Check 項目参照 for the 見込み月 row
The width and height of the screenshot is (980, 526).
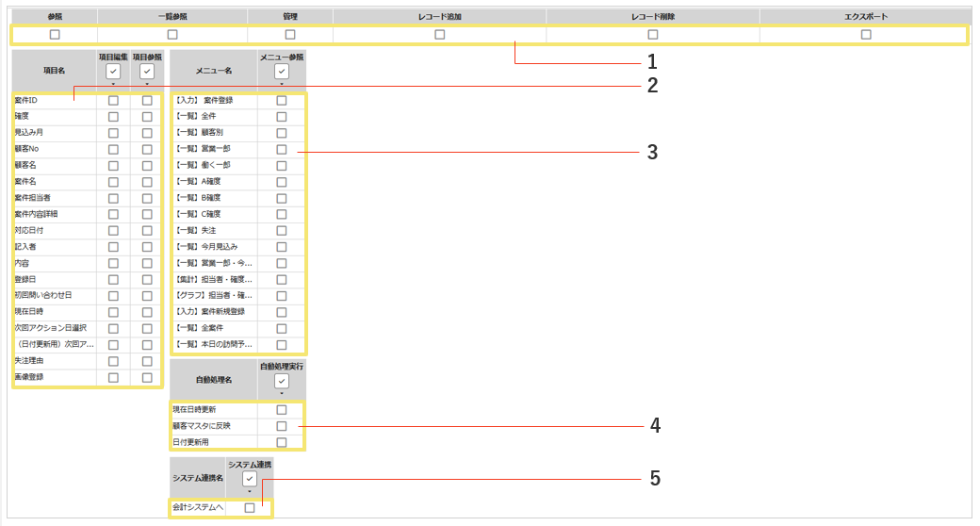click(147, 133)
